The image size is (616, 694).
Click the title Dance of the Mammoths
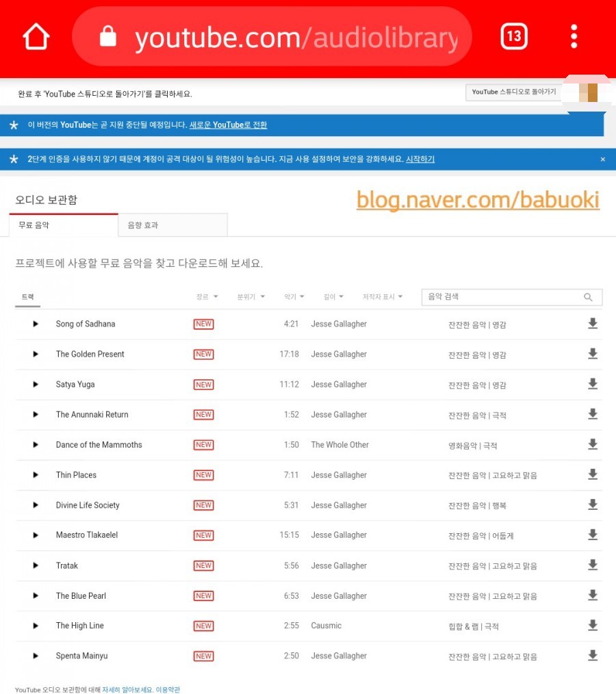[x=99, y=445]
